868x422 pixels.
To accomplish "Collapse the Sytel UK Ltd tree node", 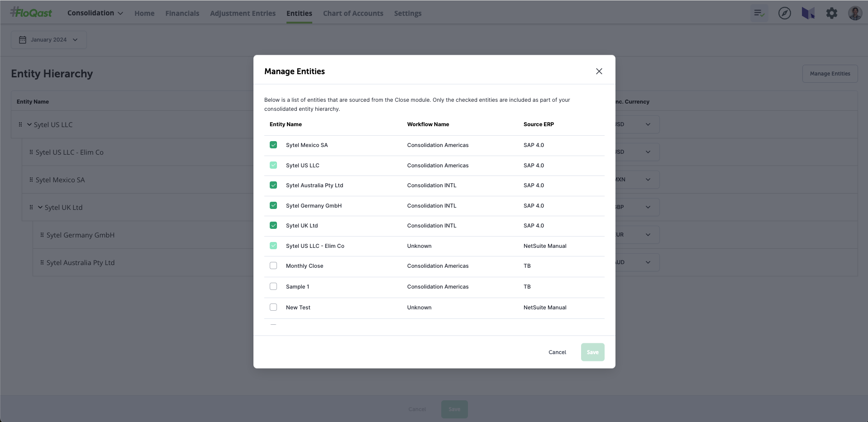I will (40, 207).
